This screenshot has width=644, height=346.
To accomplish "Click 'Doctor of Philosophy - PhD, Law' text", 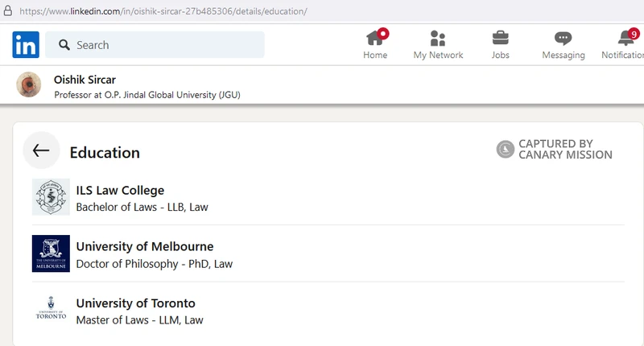I will [x=155, y=264].
